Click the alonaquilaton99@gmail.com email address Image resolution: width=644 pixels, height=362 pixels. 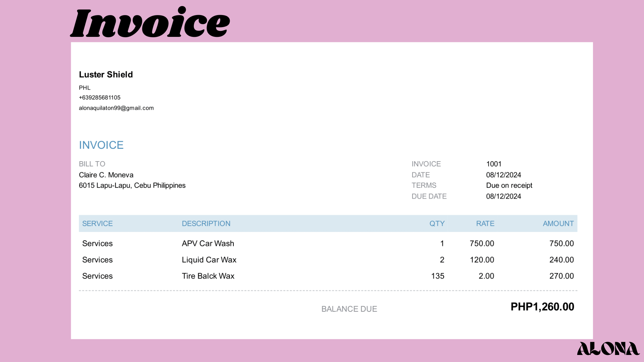click(116, 108)
